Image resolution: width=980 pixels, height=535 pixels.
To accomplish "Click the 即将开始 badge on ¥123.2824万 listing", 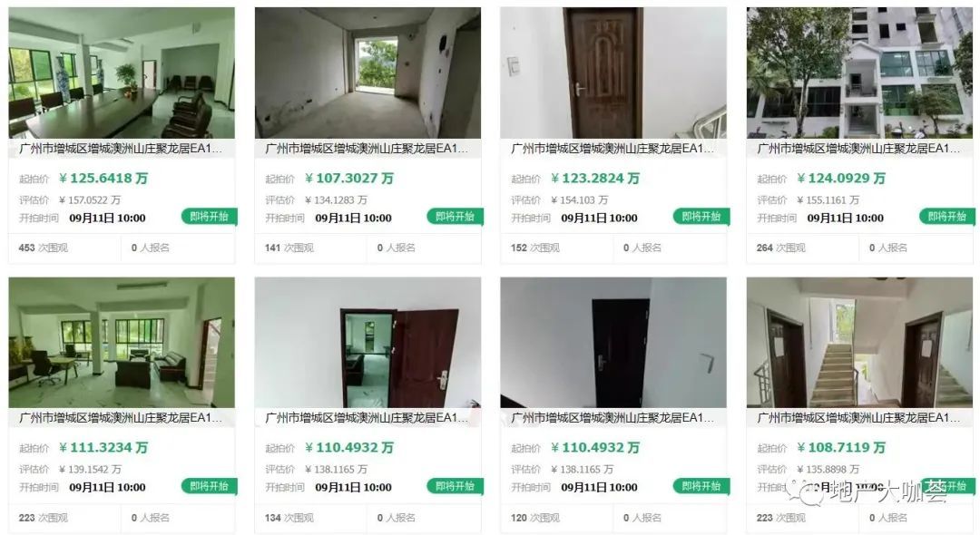I will pos(701,217).
